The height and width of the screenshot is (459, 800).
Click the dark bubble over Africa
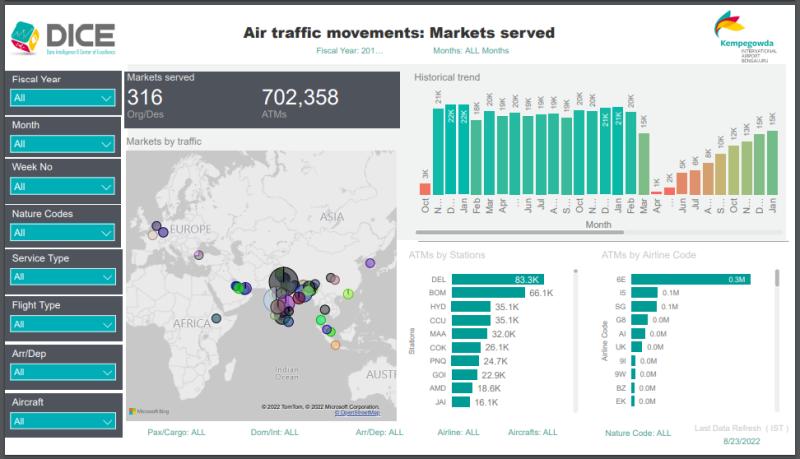(216, 320)
